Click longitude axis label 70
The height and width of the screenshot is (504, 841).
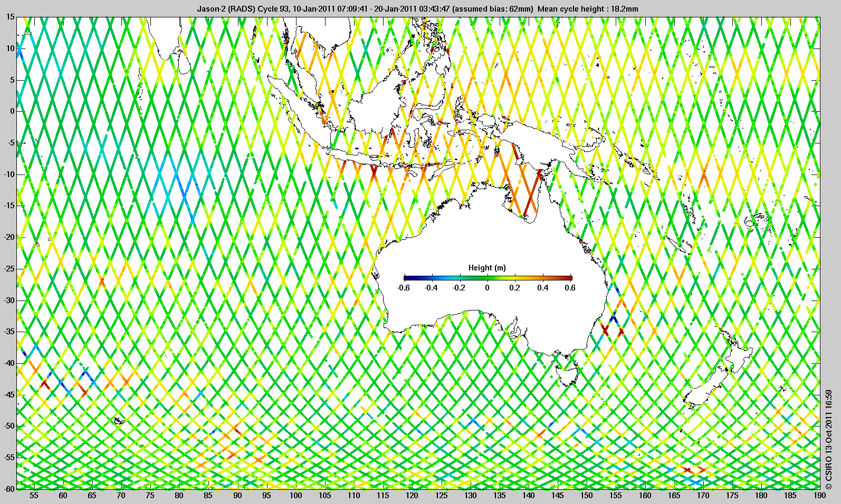(121, 496)
